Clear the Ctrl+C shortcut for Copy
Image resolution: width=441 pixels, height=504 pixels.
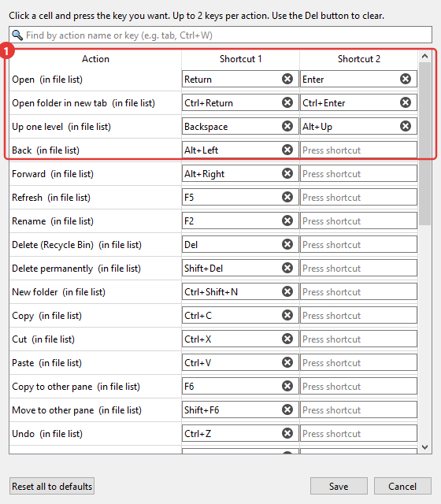pyautogui.click(x=287, y=315)
